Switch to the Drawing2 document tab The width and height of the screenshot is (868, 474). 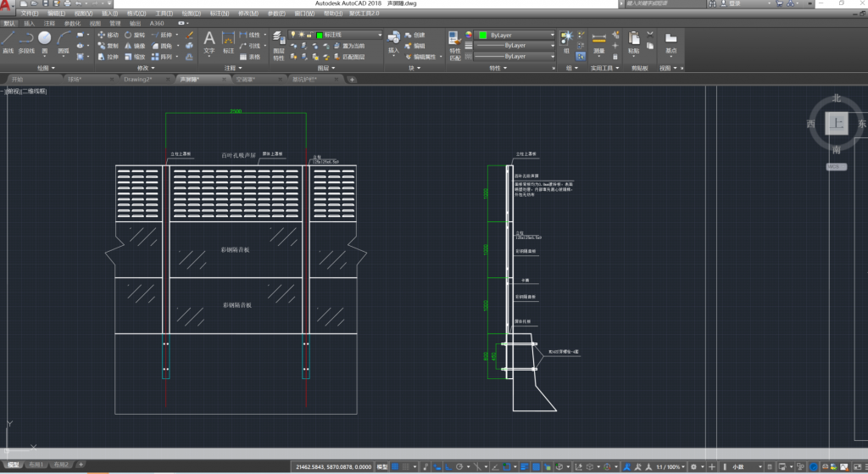click(x=138, y=79)
